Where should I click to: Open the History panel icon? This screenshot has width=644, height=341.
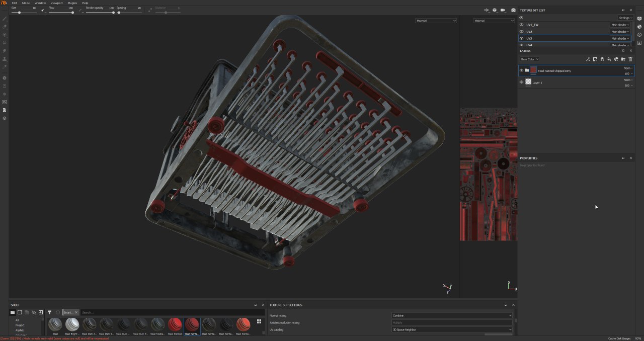click(639, 35)
